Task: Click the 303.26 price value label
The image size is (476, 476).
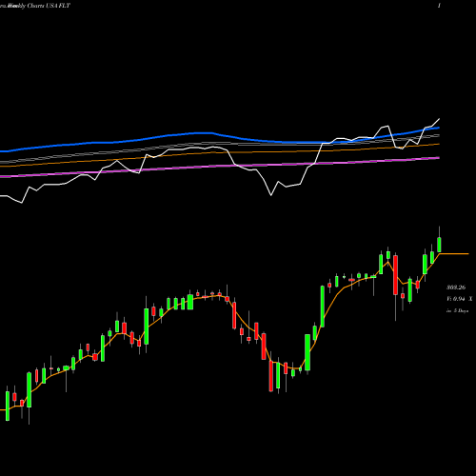Action: 456,288
